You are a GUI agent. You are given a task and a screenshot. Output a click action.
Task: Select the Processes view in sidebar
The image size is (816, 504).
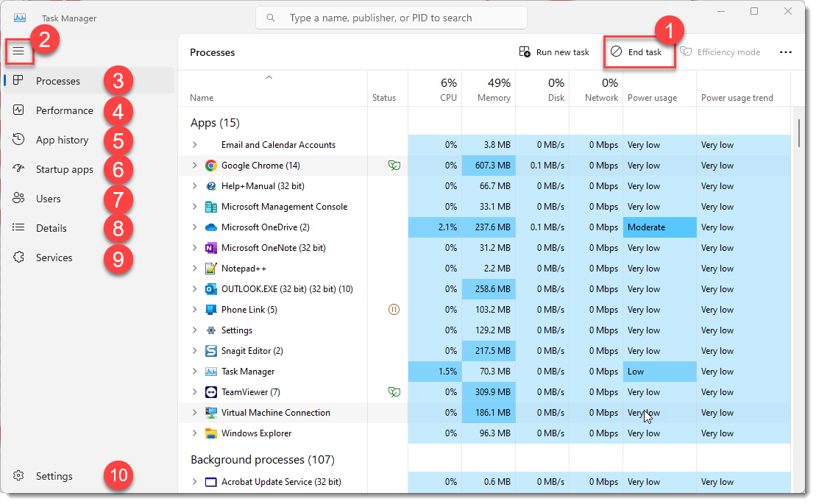[18, 81]
